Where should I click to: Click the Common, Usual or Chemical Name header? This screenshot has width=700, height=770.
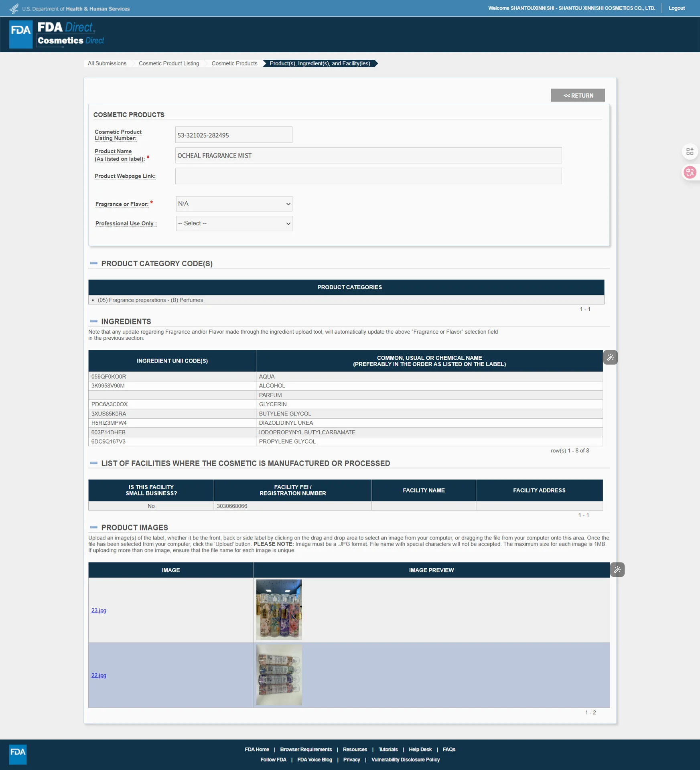(429, 361)
